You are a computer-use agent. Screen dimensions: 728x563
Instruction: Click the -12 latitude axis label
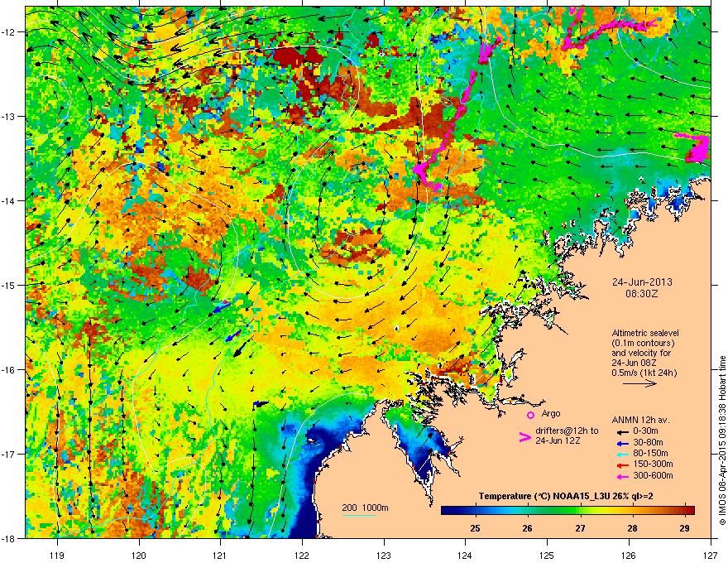tap(9, 32)
